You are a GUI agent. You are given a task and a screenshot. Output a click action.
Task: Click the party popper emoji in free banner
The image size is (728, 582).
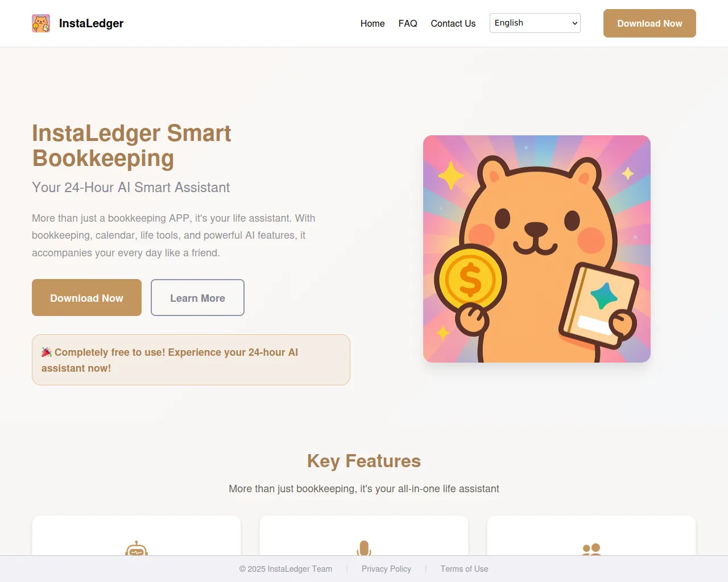click(47, 352)
